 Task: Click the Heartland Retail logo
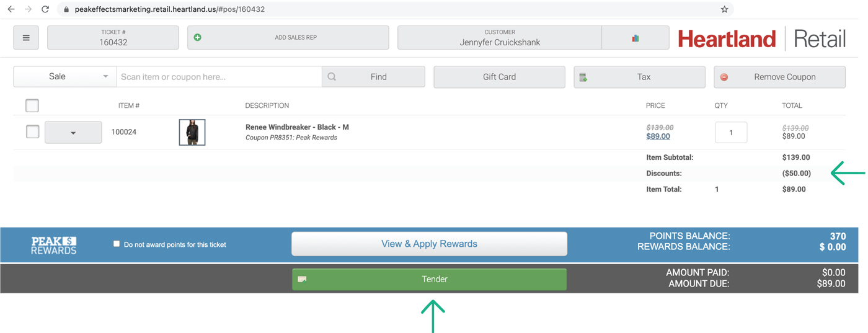[x=761, y=39]
